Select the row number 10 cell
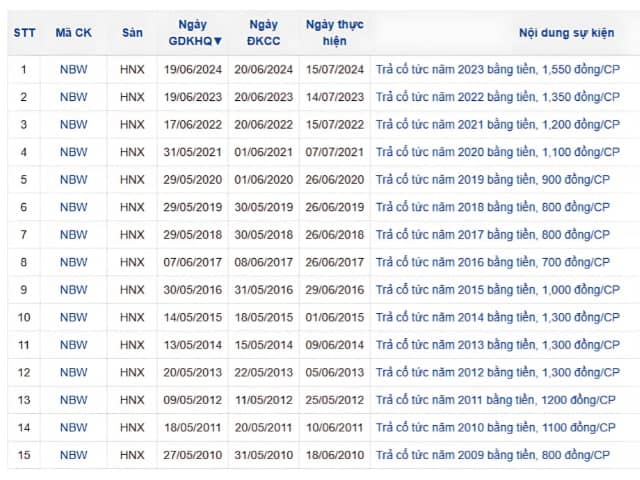The width and height of the screenshot is (640, 480). 24,317
